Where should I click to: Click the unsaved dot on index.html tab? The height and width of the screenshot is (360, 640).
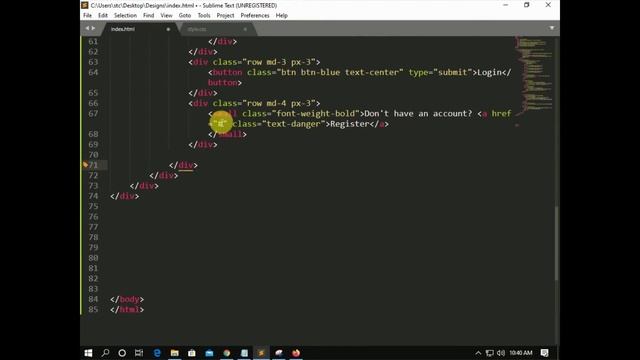(x=168, y=29)
